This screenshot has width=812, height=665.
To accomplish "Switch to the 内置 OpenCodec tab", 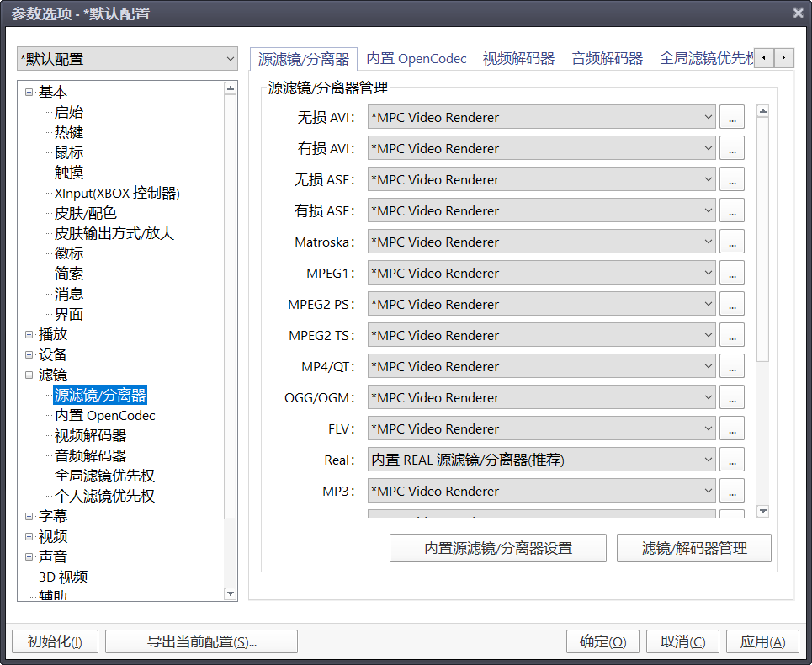I will click(417, 59).
